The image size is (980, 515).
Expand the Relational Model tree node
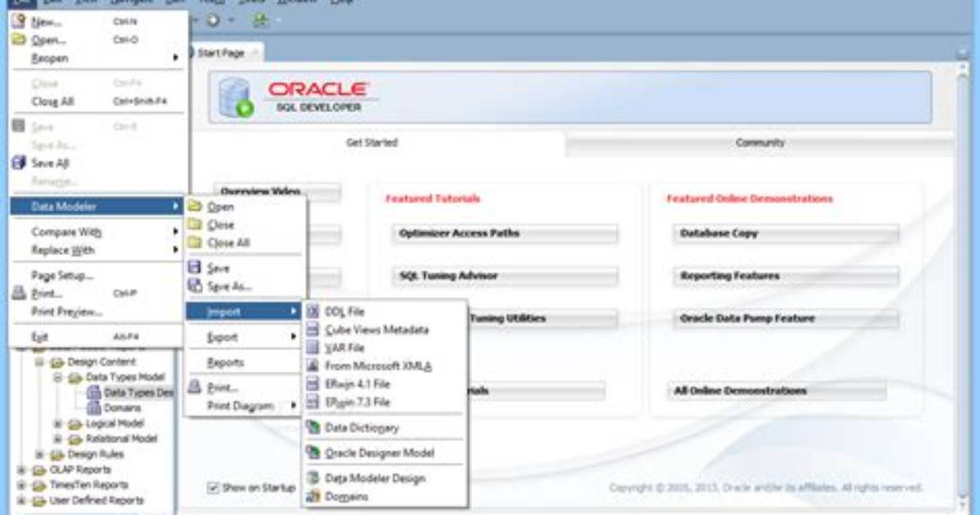click(x=57, y=439)
